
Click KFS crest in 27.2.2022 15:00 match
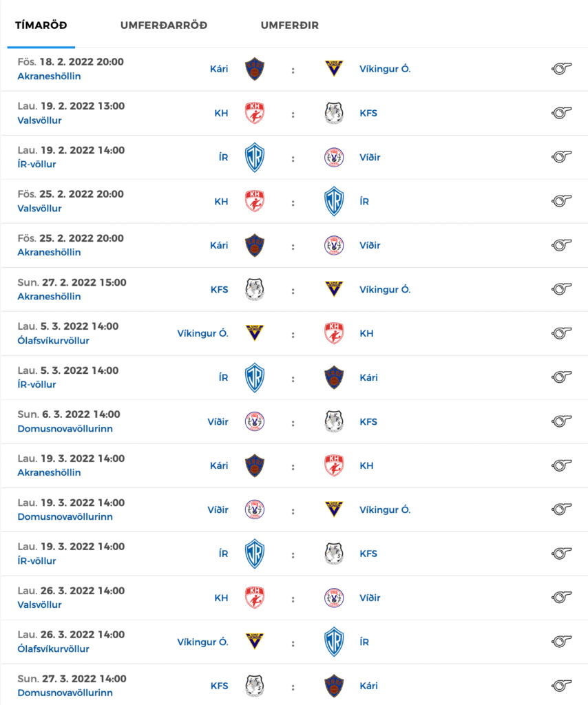[255, 289]
